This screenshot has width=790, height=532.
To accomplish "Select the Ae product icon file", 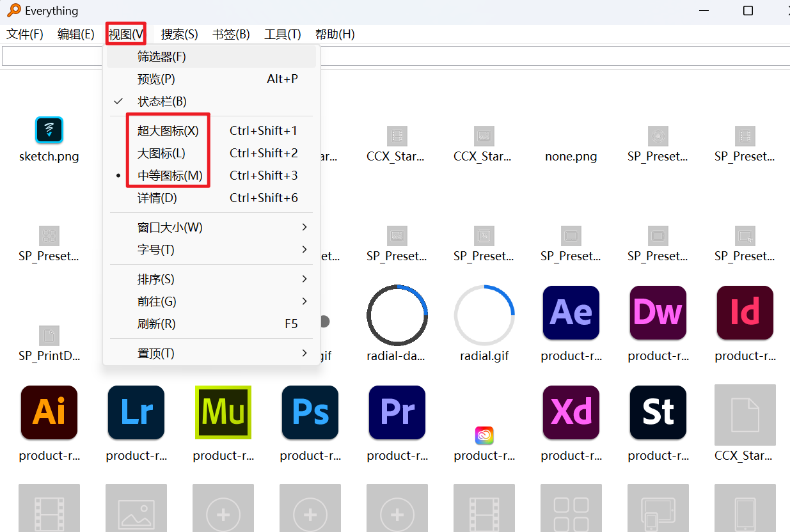I will pyautogui.click(x=571, y=313).
